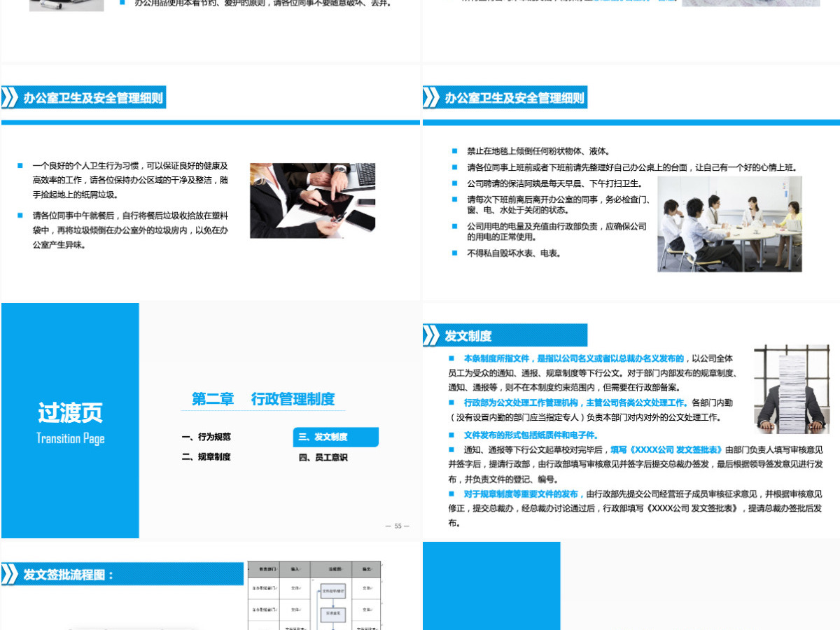Click the stacked paper pile photo
Screen dimensions: 840x630
tap(791, 388)
